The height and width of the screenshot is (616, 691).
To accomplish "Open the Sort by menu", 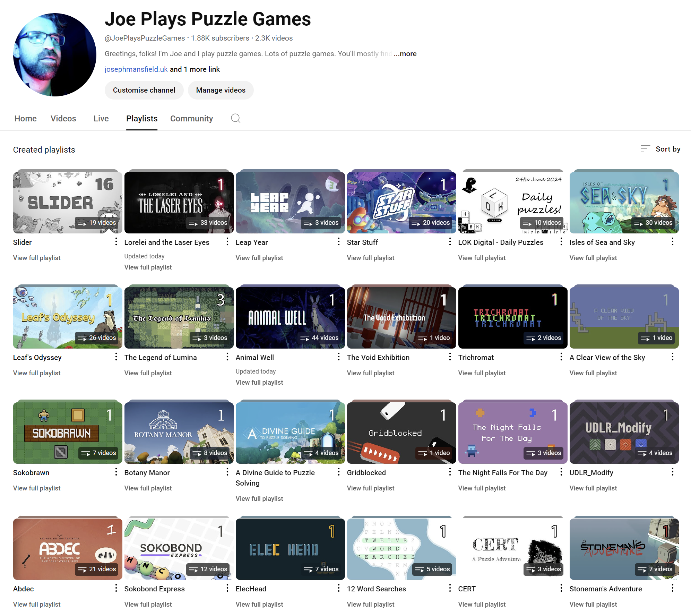I will coord(660,149).
